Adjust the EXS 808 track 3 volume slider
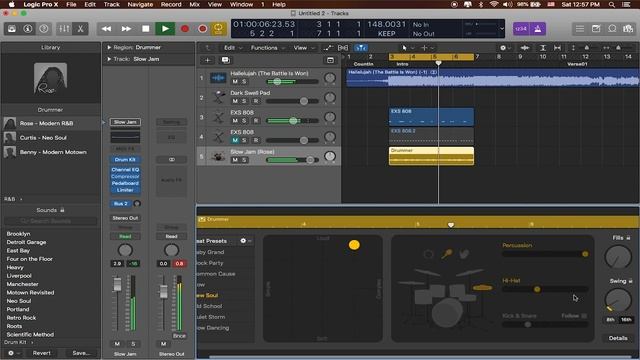 coord(292,121)
